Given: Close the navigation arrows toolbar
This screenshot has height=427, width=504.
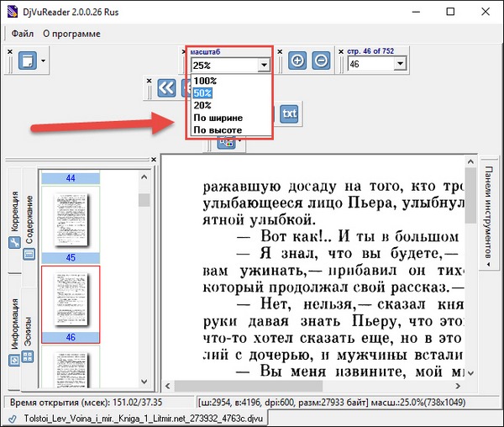Looking at the screenshot, I should (149, 81).
